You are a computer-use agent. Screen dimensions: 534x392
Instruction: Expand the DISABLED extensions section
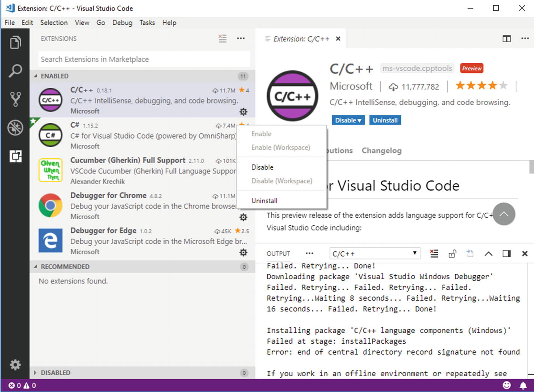coord(35,373)
